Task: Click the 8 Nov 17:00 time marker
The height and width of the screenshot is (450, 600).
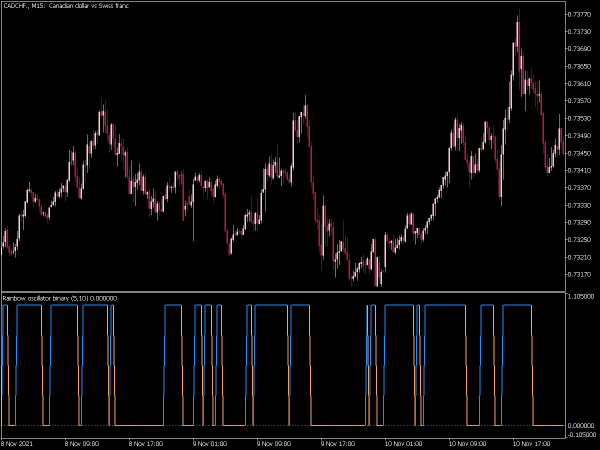Action: (x=145, y=444)
